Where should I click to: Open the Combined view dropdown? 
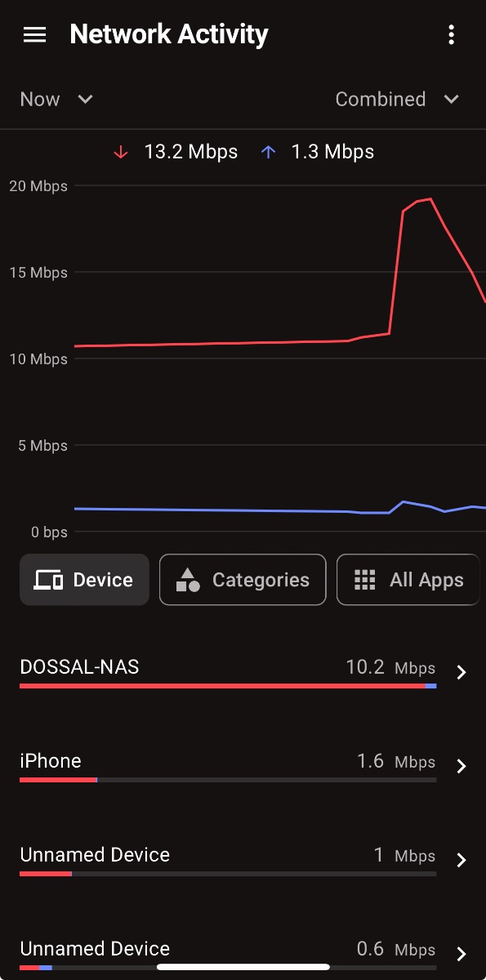pos(398,100)
